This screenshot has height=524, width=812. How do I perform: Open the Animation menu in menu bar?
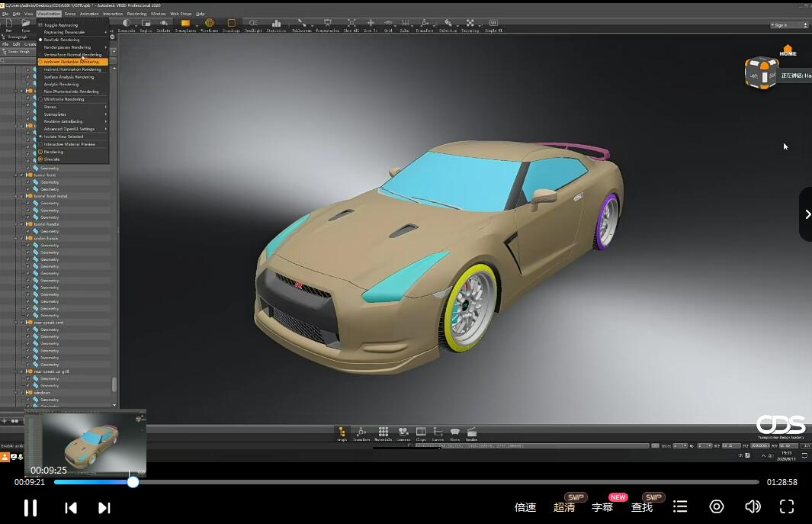89,14
